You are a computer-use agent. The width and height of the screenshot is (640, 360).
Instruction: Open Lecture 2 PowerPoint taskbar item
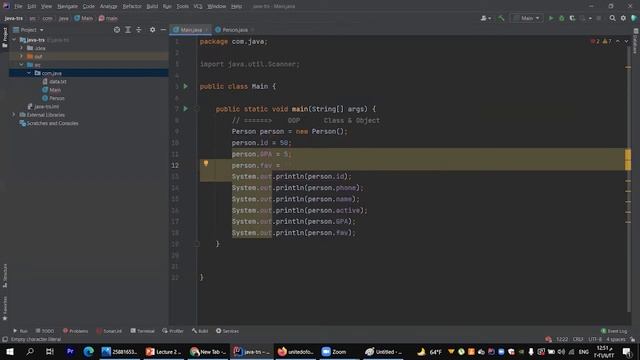164,351
